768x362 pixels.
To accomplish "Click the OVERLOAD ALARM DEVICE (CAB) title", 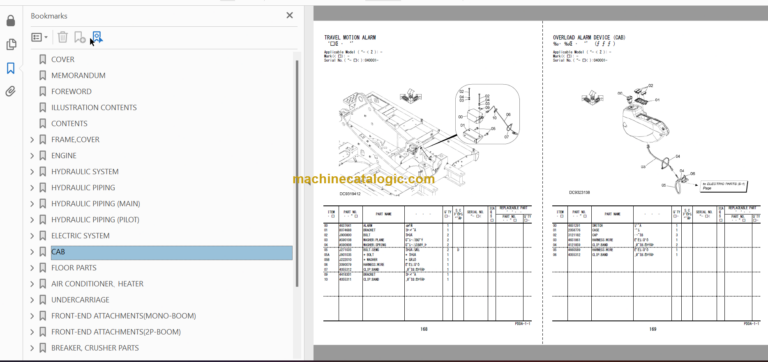I will click(589, 37).
